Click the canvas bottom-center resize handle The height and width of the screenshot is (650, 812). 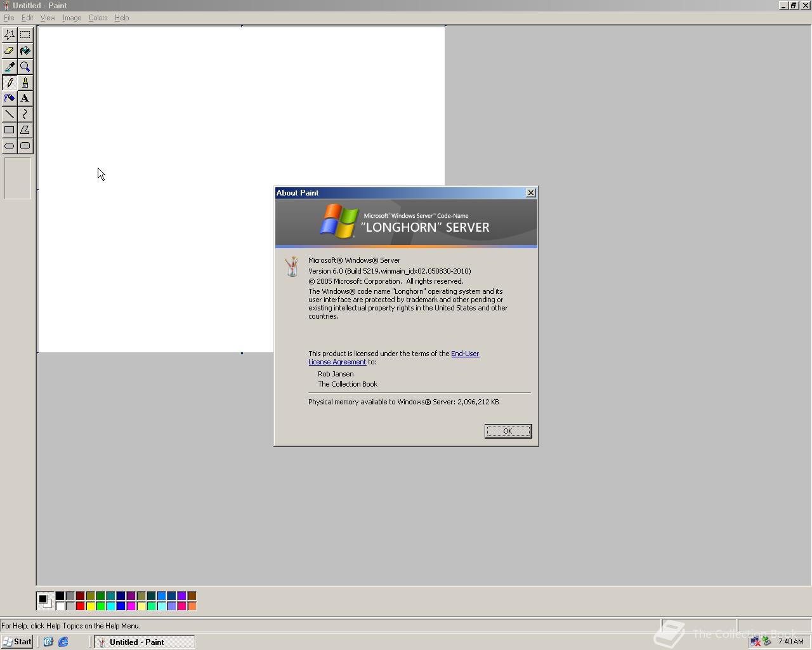pos(242,353)
